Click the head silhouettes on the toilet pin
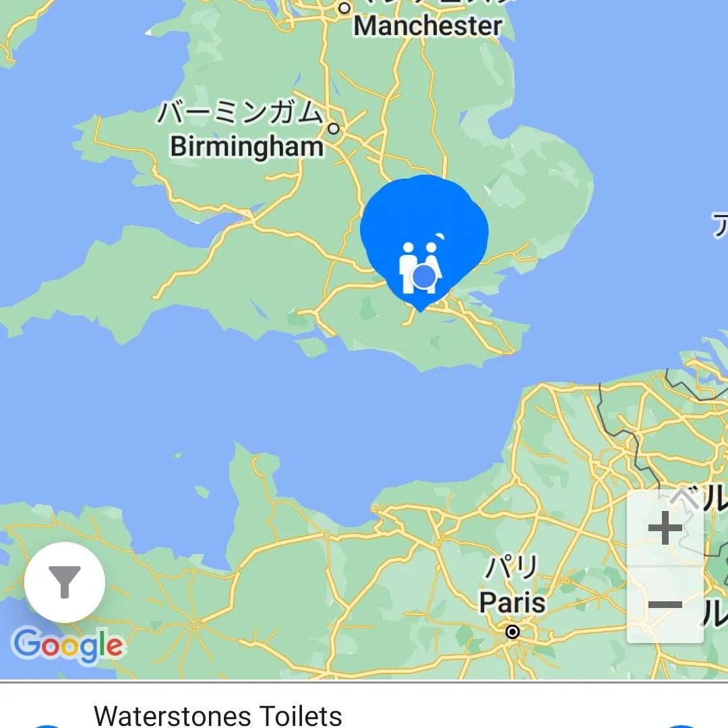728x728 pixels. pyautogui.click(x=420, y=247)
